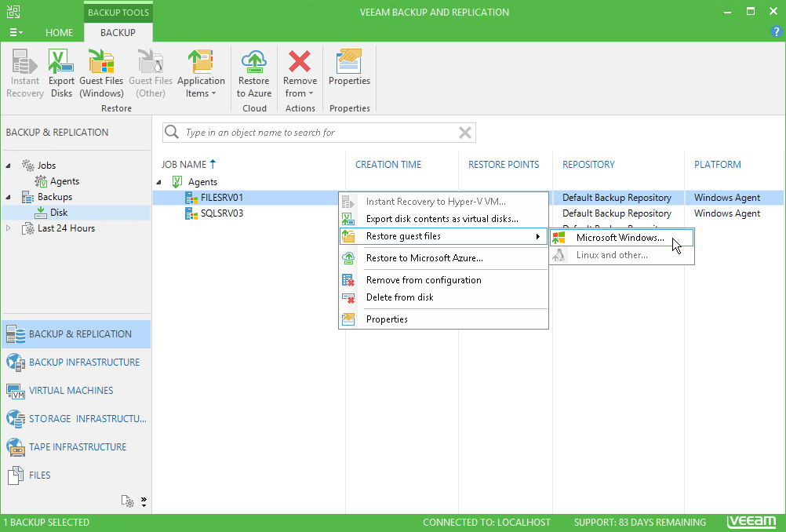Sort by JOB NAME column header
This screenshot has width=786, height=532.
tap(184, 165)
